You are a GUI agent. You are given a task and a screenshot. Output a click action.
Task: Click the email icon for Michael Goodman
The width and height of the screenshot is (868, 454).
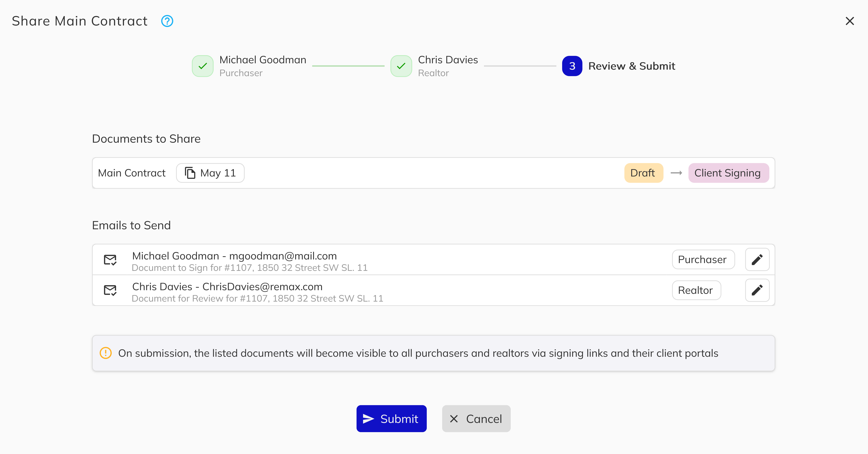pyautogui.click(x=110, y=260)
